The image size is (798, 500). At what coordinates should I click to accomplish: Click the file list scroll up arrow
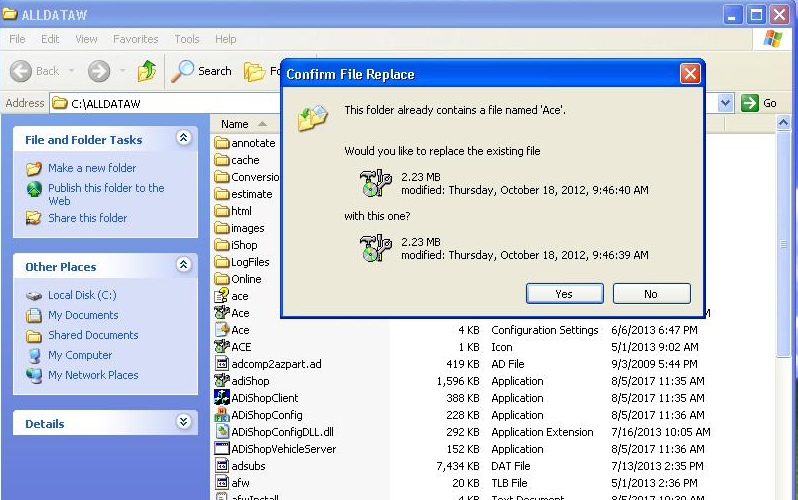click(x=783, y=122)
